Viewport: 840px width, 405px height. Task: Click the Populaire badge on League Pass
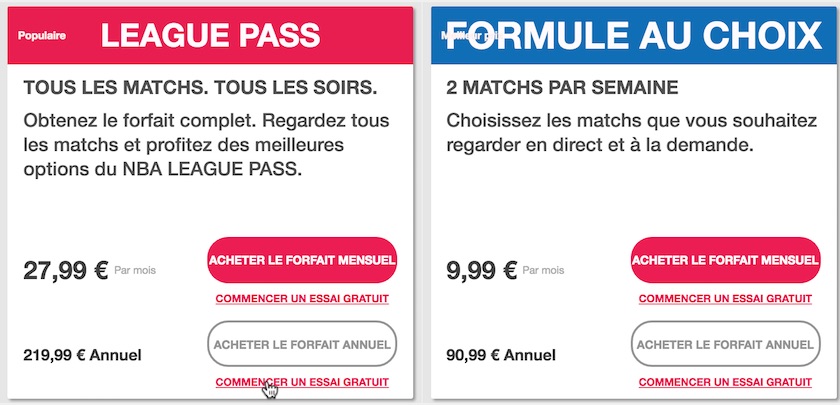[x=42, y=36]
